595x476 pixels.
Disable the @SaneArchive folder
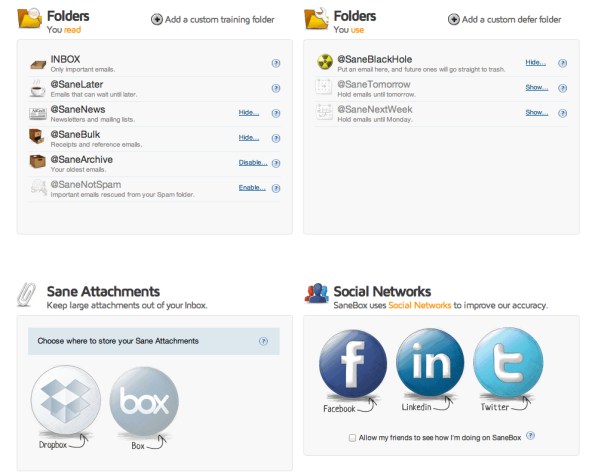click(253, 162)
